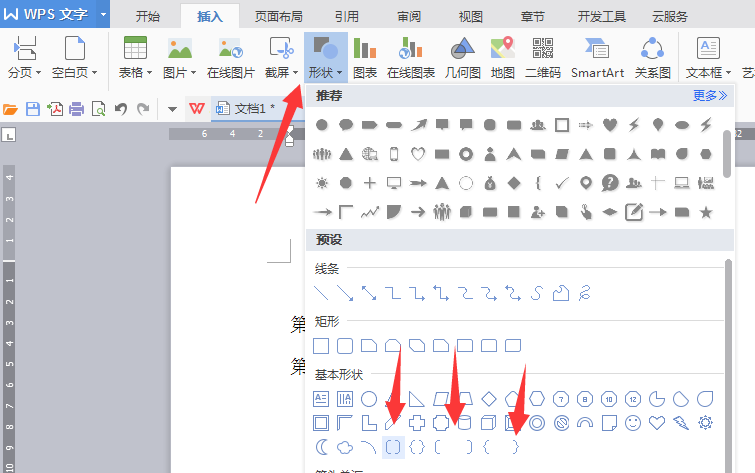Click 更多 to see more shapes
This screenshot has width=755, height=473.
(710, 95)
